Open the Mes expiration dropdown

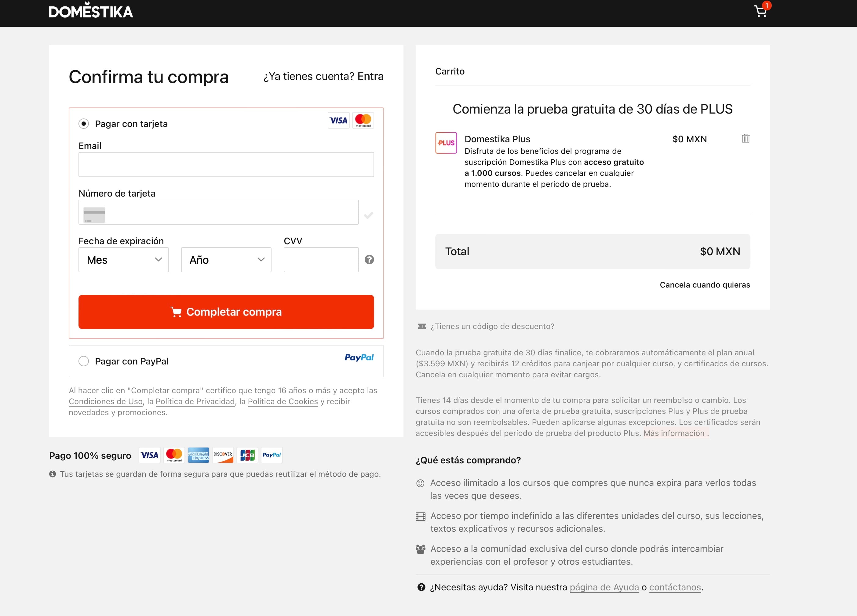point(124,260)
